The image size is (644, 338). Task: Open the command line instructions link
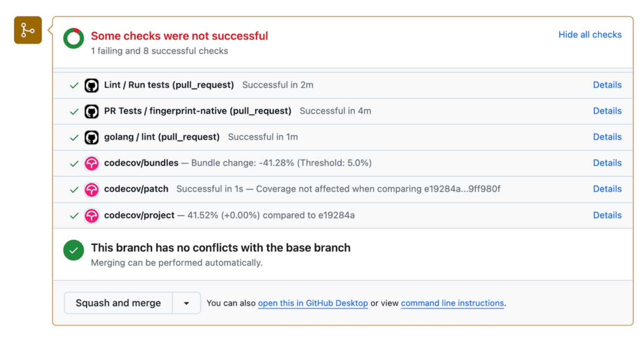click(x=452, y=303)
